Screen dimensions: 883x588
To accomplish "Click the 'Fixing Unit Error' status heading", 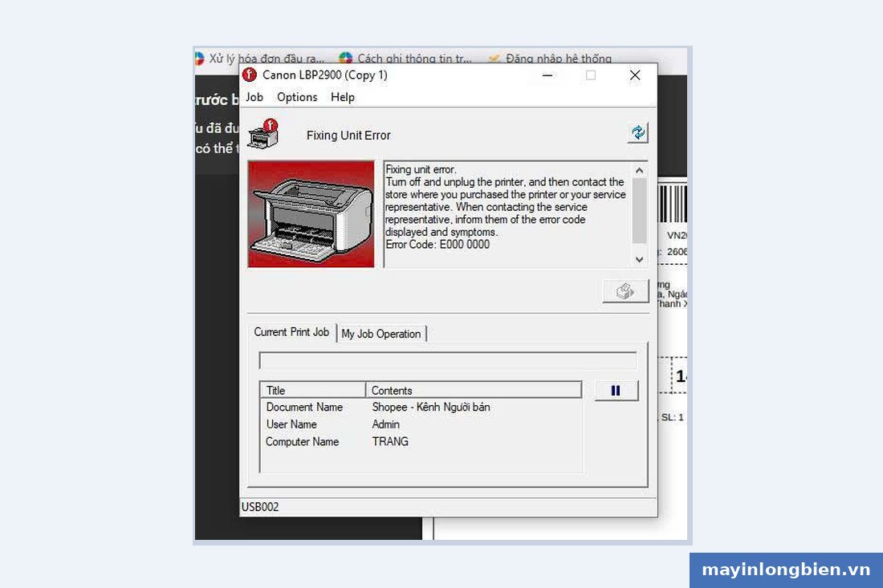I will (x=348, y=136).
